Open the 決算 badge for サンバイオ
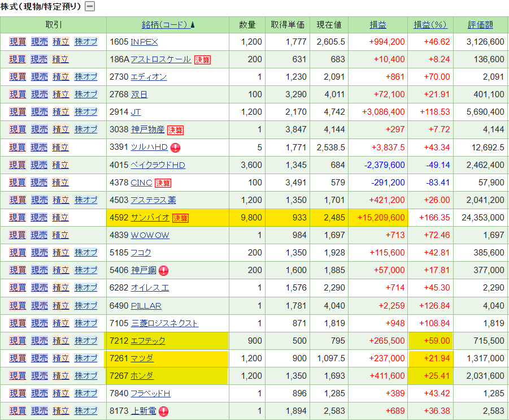 (180, 218)
